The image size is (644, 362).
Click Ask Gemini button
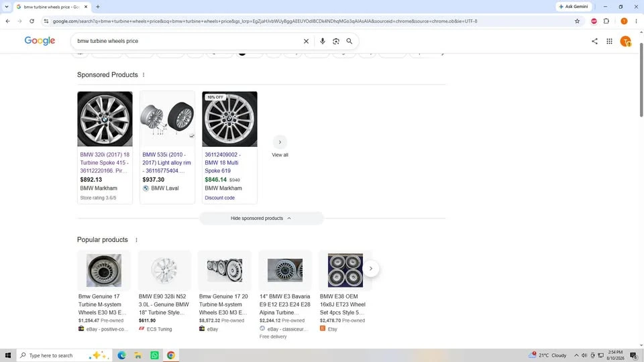coord(574,7)
